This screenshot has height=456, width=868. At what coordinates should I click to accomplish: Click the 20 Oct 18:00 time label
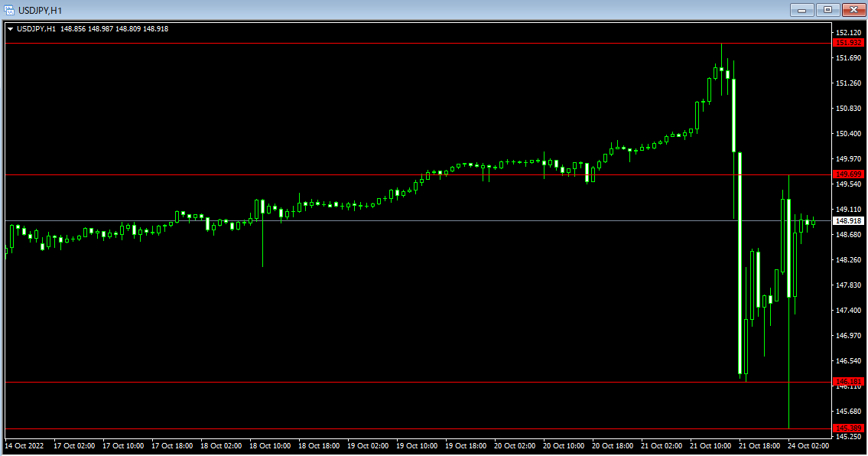point(613,446)
